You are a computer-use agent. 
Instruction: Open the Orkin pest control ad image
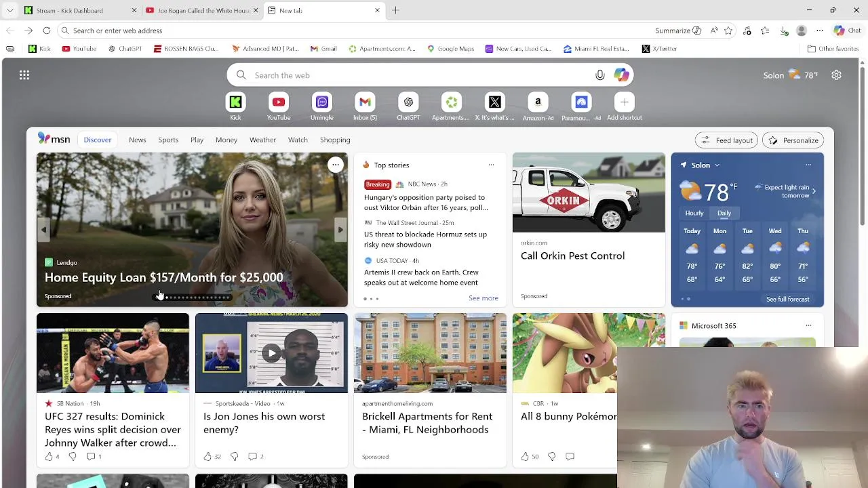(x=589, y=192)
